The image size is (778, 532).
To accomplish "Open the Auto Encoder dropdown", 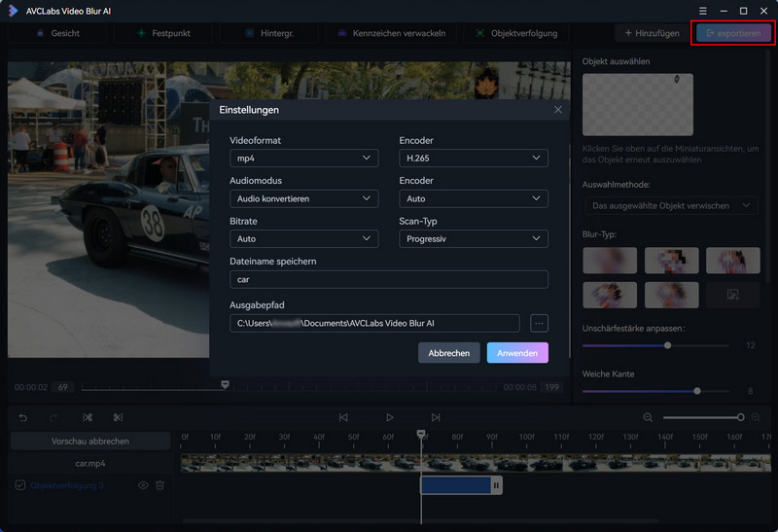I will click(x=474, y=198).
